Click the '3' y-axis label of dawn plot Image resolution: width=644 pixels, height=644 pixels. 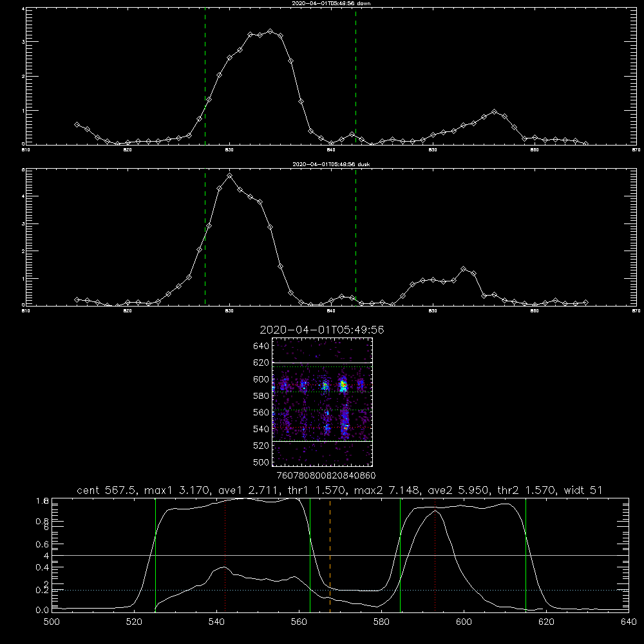pos(23,42)
